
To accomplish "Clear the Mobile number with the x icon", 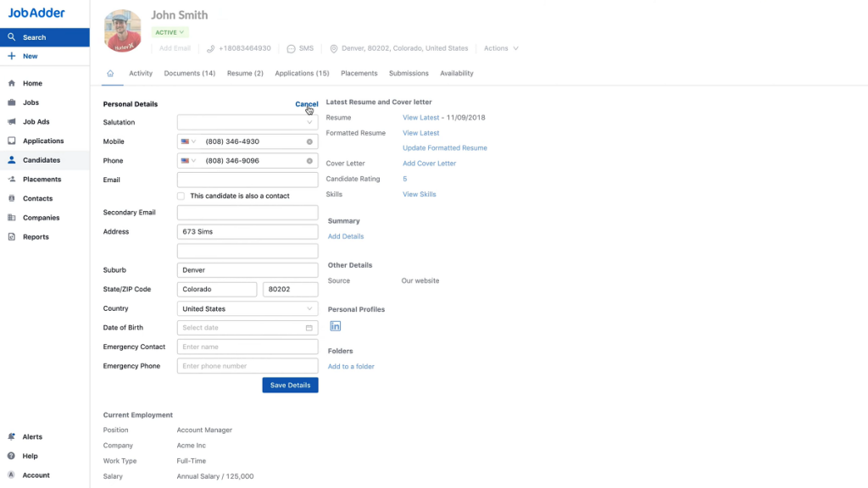I will tap(309, 141).
